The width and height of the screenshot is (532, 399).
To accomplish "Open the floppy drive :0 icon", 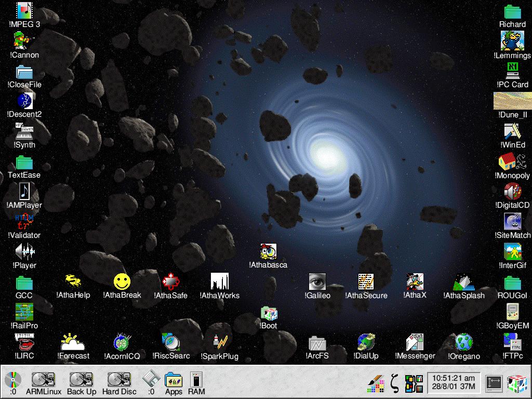I will 151,379.
